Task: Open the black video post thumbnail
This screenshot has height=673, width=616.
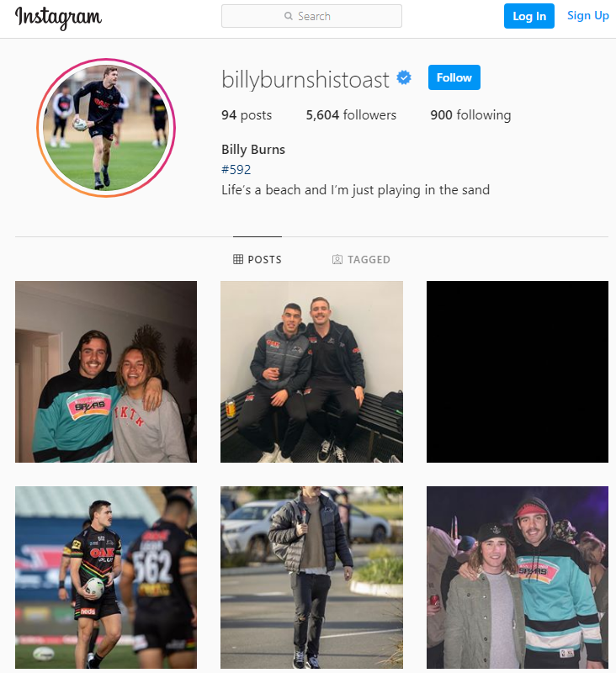Action: 518,372
